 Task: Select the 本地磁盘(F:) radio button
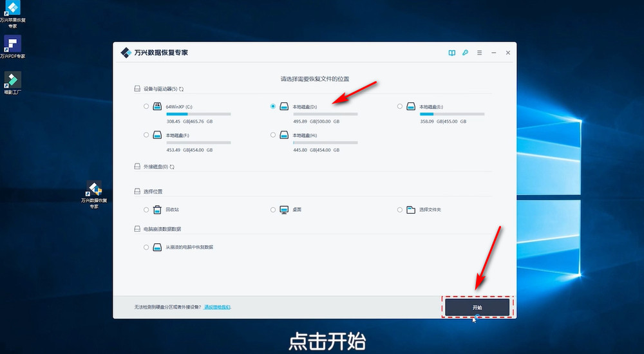146,135
